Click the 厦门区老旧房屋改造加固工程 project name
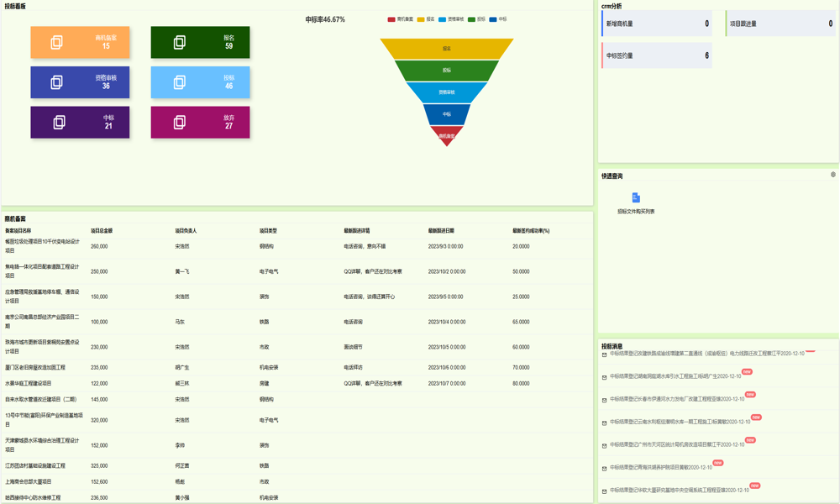Image resolution: width=840 pixels, height=504 pixels. coord(35,367)
